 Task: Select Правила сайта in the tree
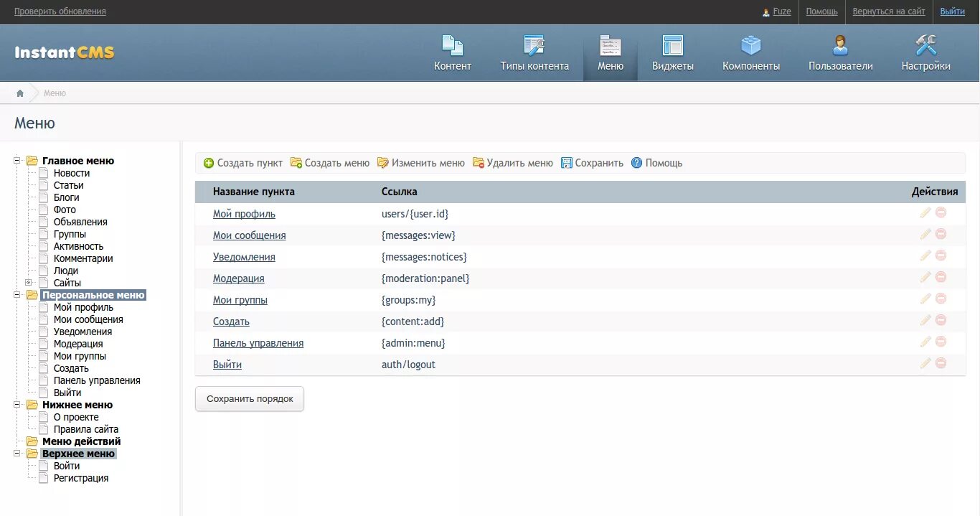86,429
